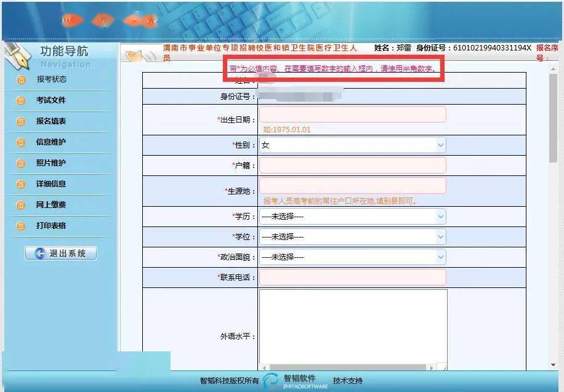Click the orange icon beside 报考状态
This screenshot has height=392, width=564.
tap(21, 79)
